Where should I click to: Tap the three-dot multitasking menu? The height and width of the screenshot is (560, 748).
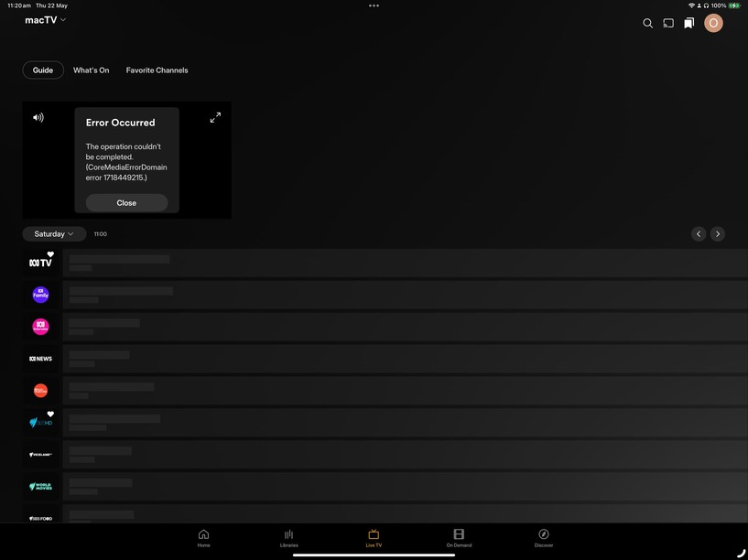(x=374, y=5)
